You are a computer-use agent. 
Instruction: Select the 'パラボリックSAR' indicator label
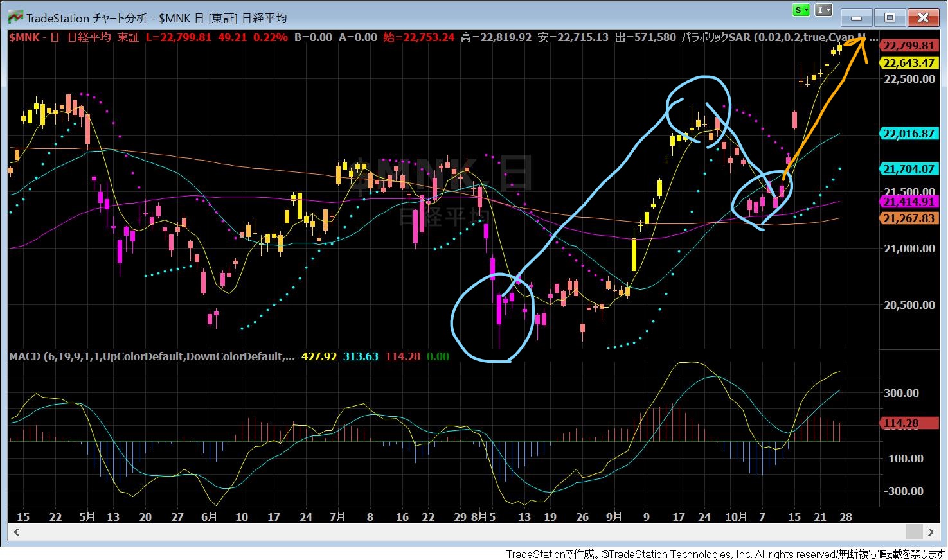[x=717, y=37]
